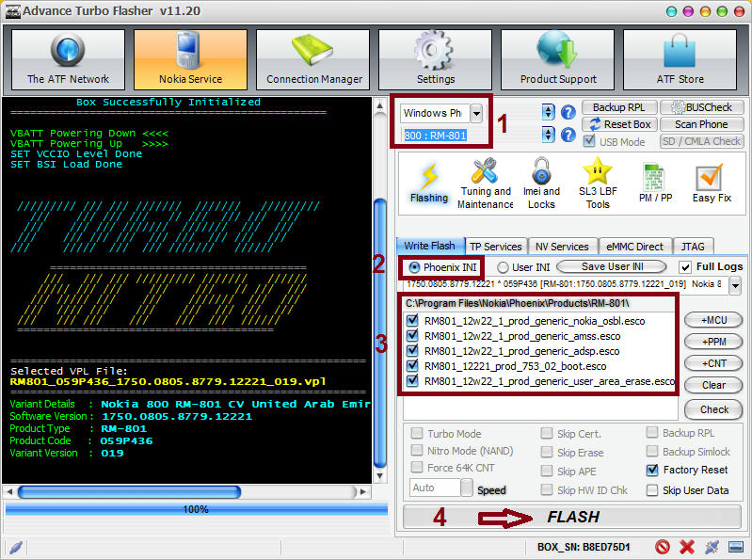Click the feather icon in bottom-left status bar
This screenshot has height=560, width=752.
coord(16,547)
